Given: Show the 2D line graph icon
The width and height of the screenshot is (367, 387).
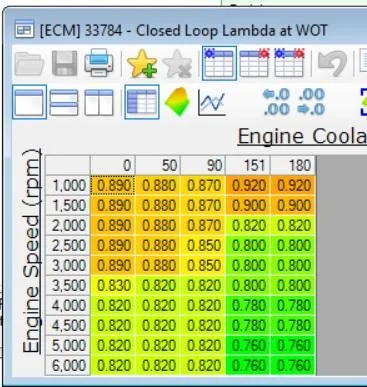Looking at the screenshot, I should point(212,103).
